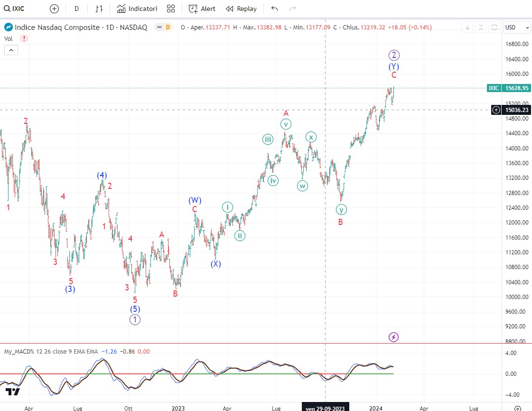Select the blue (Y) wave label
Screen dimensions: 532x411
tap(394, 66)
